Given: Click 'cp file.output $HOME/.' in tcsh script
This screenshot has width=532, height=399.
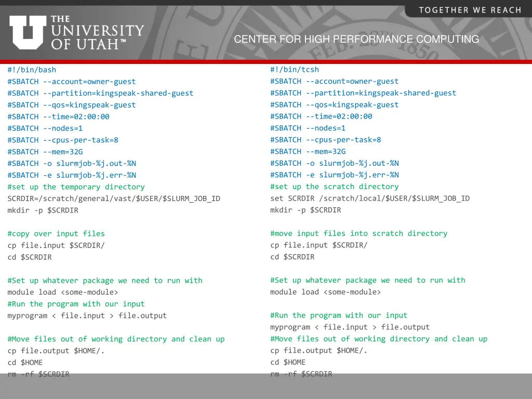Looking at the screenshot, I should [x=318, y=351].
